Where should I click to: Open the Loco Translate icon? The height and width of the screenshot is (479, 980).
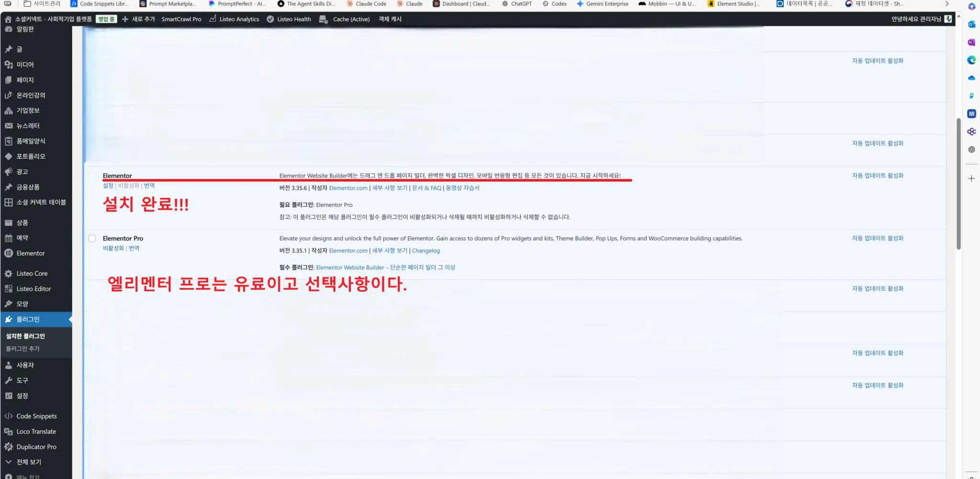click(x=8, y=432)
